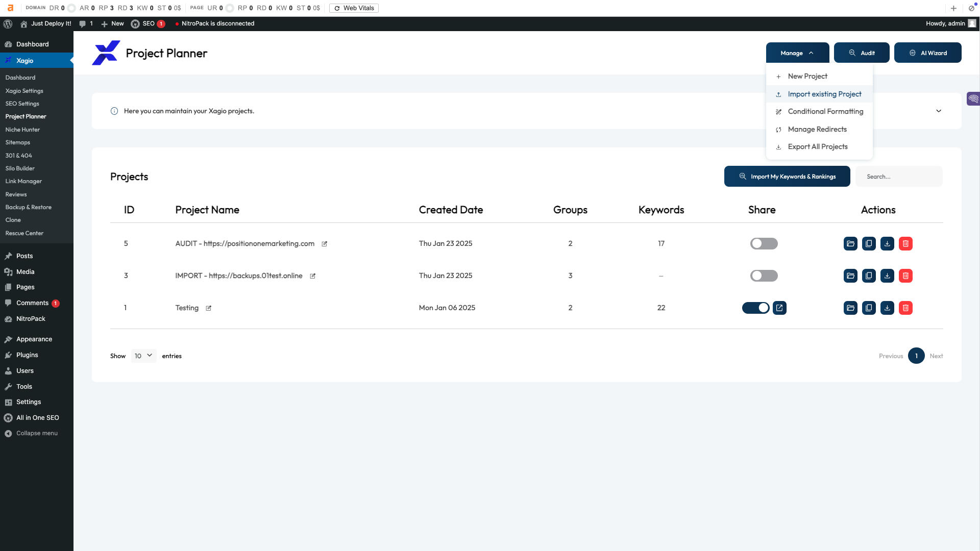This screenshot has height=551, width=980.
Task: Open Comments in WordPress sidebar
Action: [x=32, y=303]
